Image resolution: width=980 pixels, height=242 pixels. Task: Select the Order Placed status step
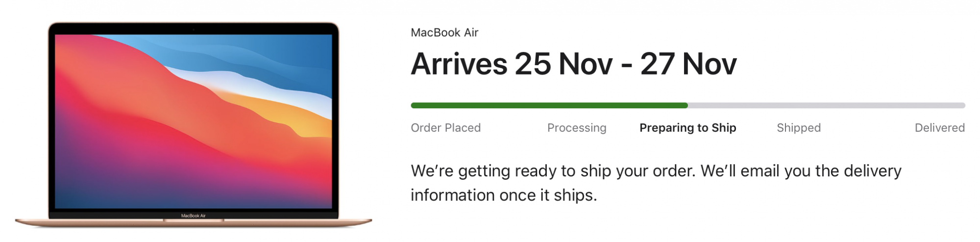tap(446, 128)
